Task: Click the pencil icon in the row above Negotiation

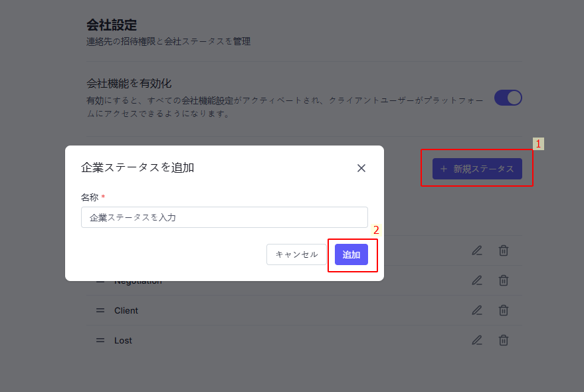Action: coord(477,250)
